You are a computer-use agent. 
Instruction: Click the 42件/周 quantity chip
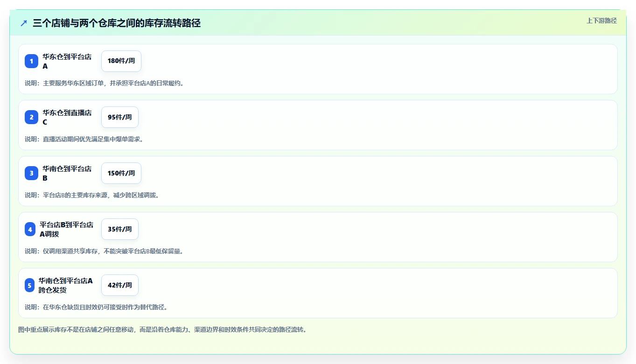[x=120, y=285]
